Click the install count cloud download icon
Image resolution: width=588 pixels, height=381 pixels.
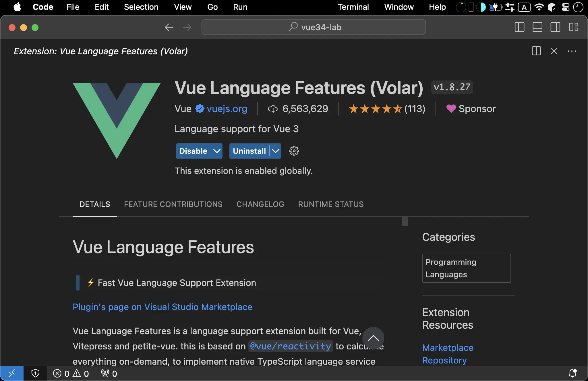click(x=273, y=109)
